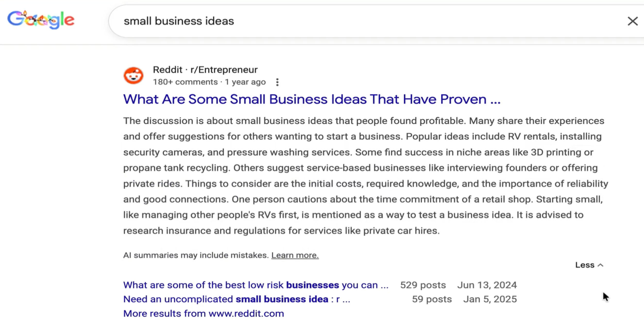Click "More results from www.reddit.com"

coord(204,313)
